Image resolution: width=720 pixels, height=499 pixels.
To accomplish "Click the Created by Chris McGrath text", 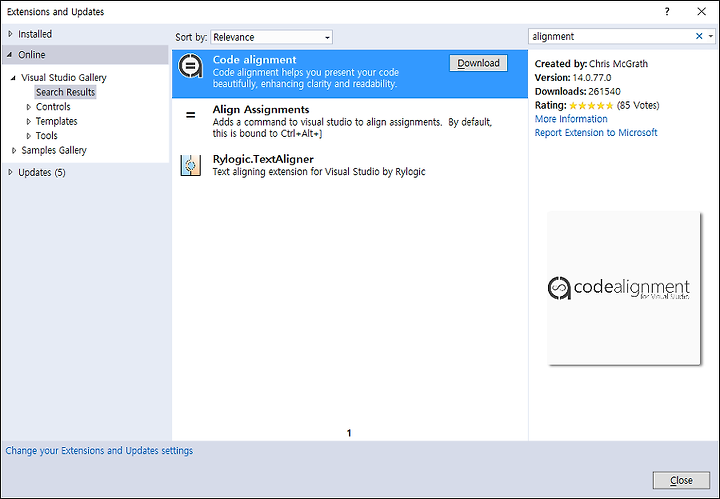I will coord(591,64).
